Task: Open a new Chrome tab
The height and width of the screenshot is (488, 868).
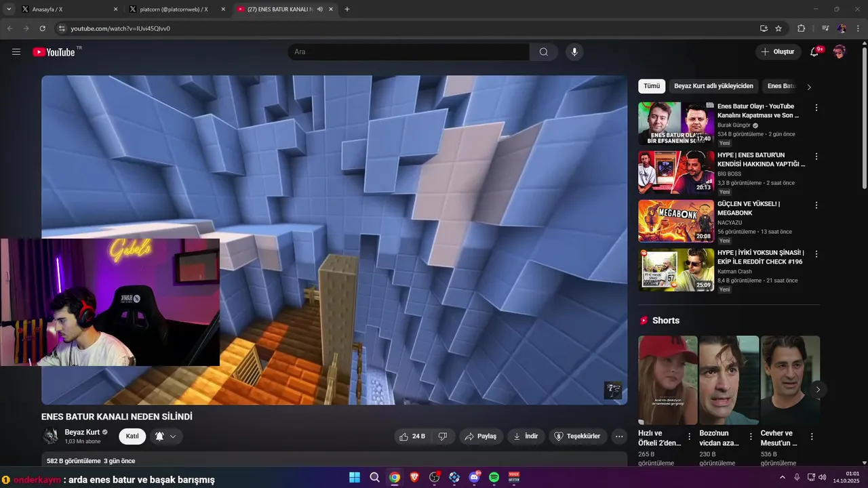Action: [347, 9]
